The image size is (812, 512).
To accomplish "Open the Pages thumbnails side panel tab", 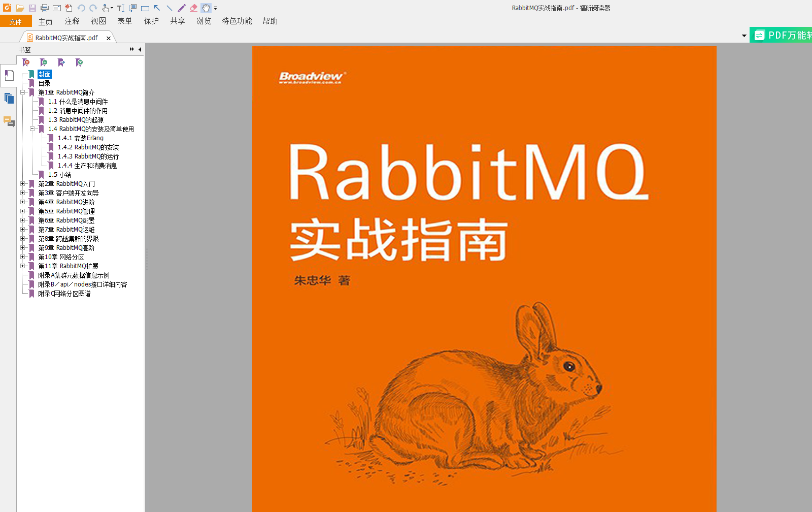I will pyautogui.click(x=9, y=98).
